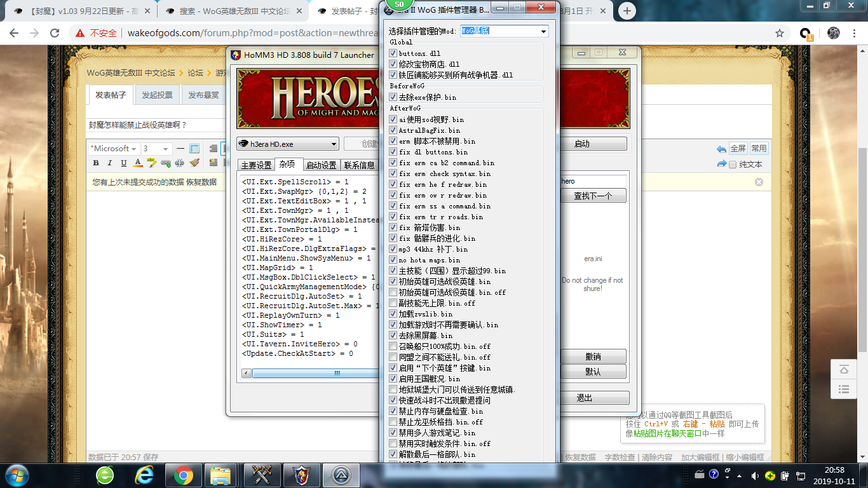868x488 pixels.
Task: Open Chrome from the Windows taskbar
Action: coord(184,475)
